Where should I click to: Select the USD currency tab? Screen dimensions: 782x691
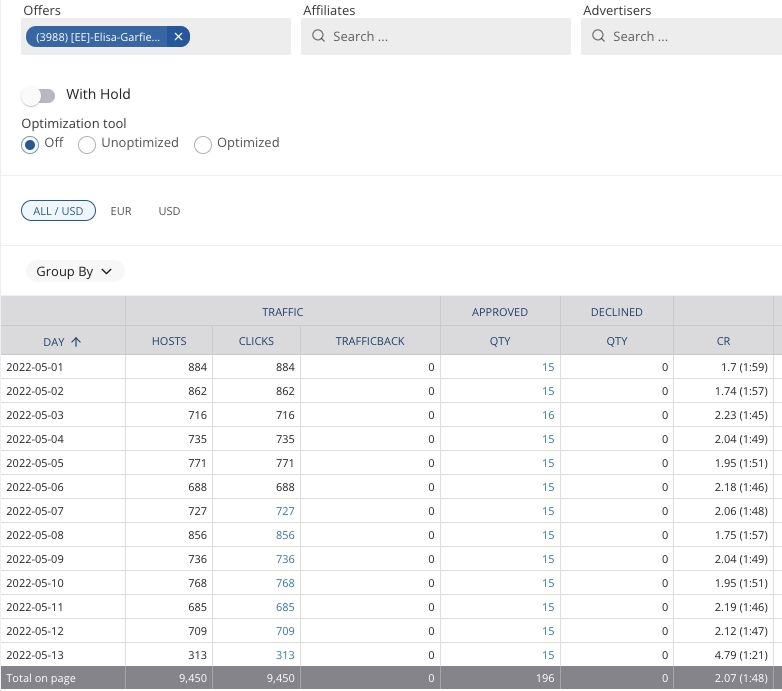[169, 211]
